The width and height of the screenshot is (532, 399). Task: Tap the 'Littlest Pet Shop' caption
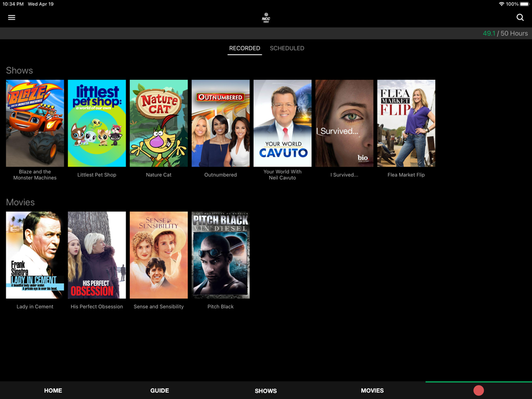(x=97, y=174)
